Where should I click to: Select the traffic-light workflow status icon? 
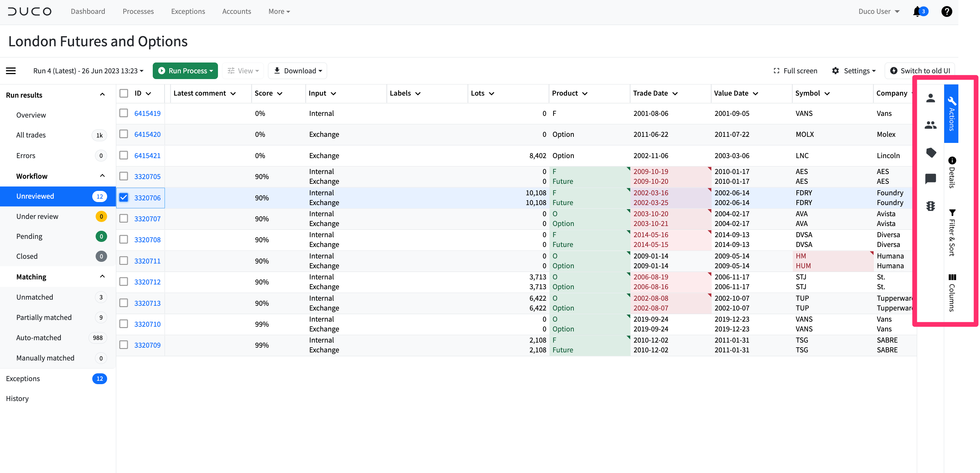coord(931,206)
